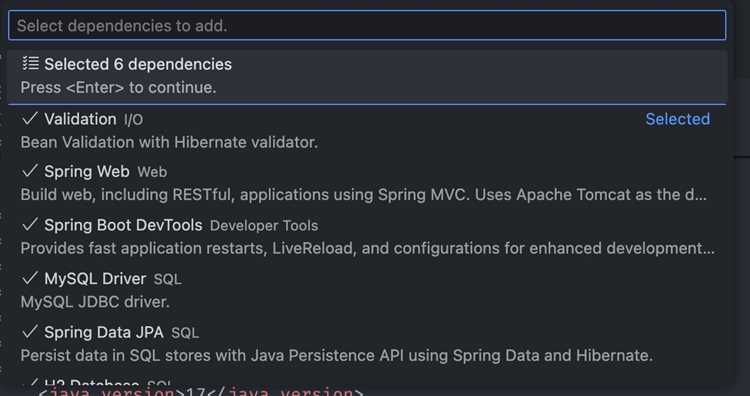Viewport: 750px width, 396px height.
Task: Click 'Bean Validation with Hibernate validator.' description
Action: point(169,142)
